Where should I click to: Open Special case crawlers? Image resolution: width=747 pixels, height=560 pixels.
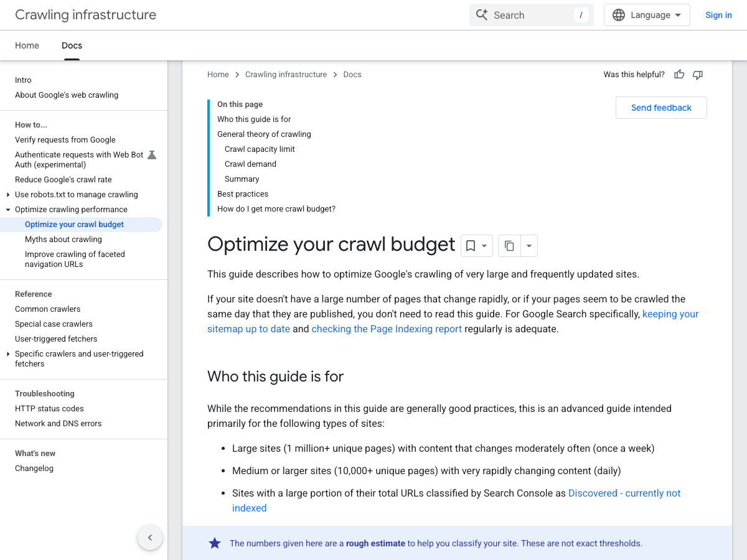click(x=54, y=324)
